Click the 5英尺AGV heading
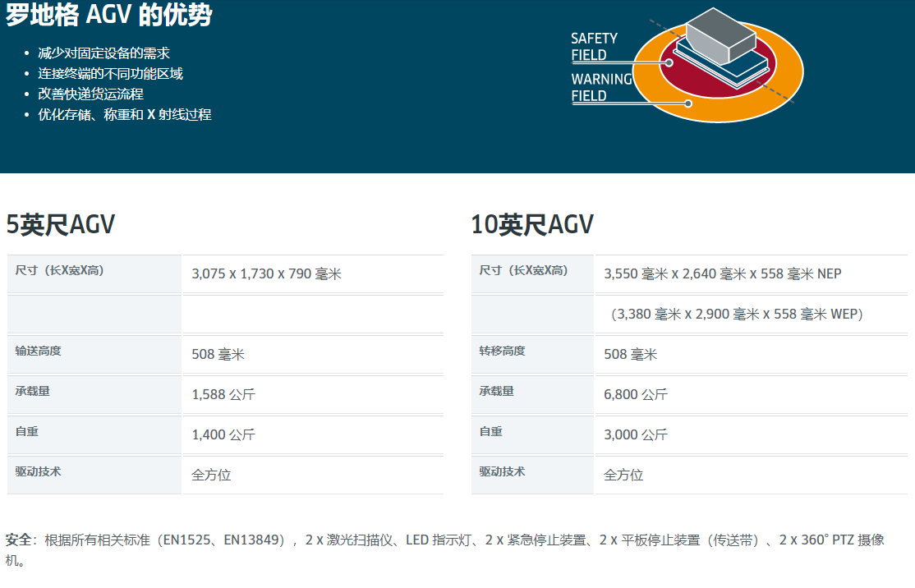915x588 pixels. 61,225
